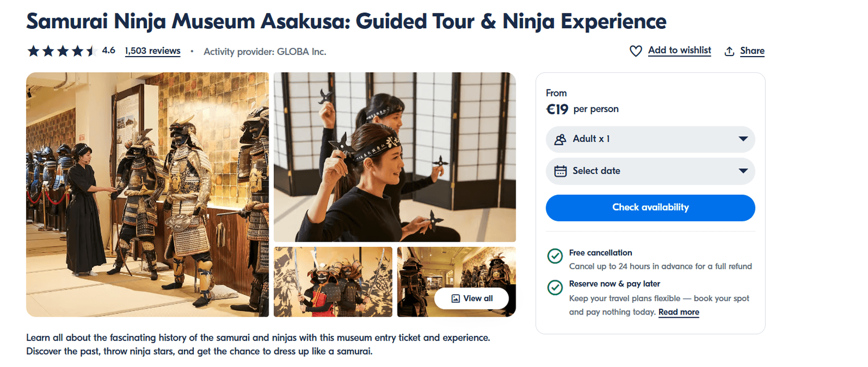Click the participants people icon

tap(560, 139)
